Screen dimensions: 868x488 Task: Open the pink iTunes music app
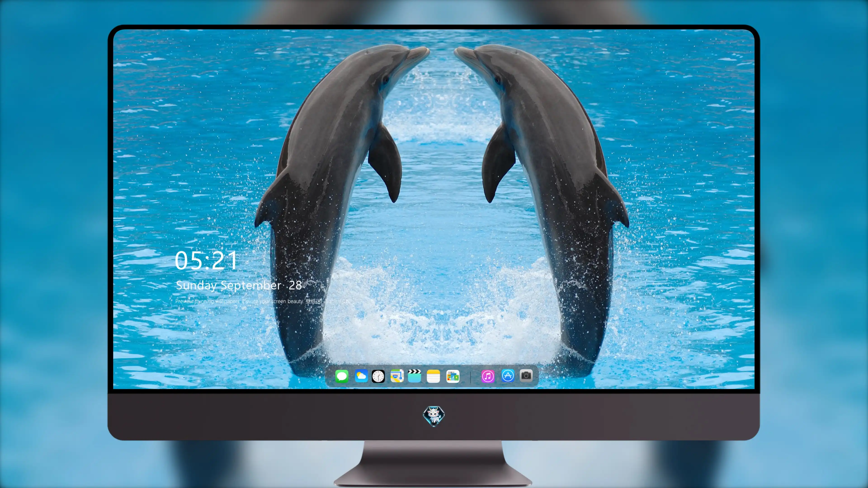[x=488, y=376]
